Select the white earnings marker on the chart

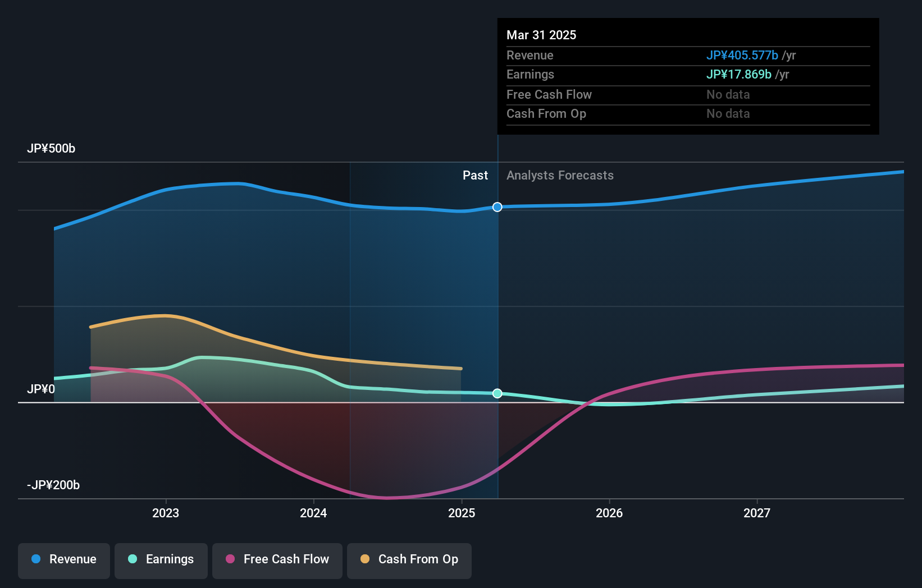497,393
